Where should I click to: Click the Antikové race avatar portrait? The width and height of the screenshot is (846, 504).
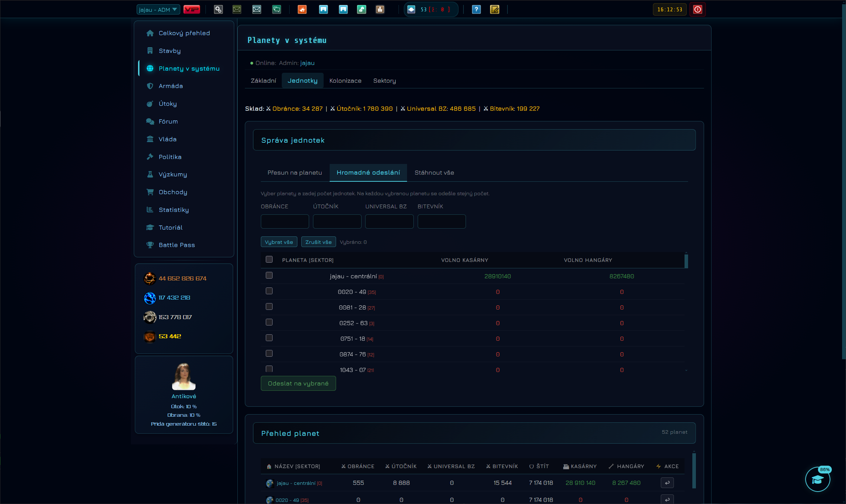[183, 376]
